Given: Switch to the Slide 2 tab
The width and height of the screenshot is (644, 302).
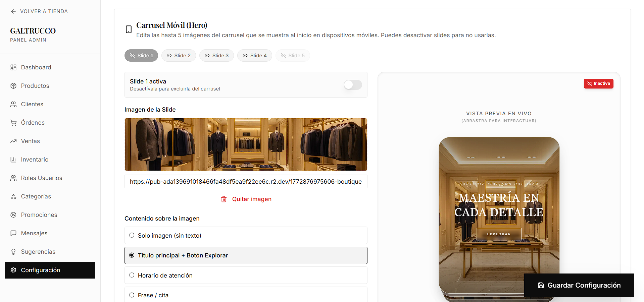Looking at the screenshot, I should (x=179, y=56).
